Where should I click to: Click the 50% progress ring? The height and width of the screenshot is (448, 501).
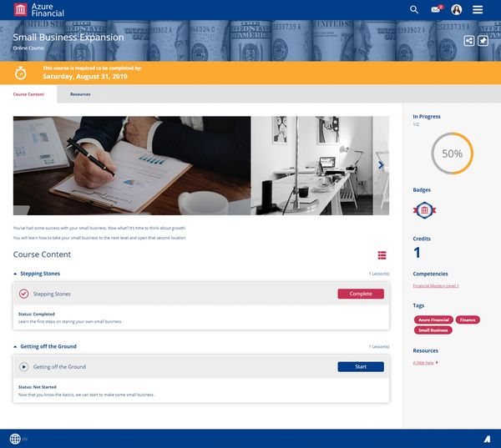[452, 154]
